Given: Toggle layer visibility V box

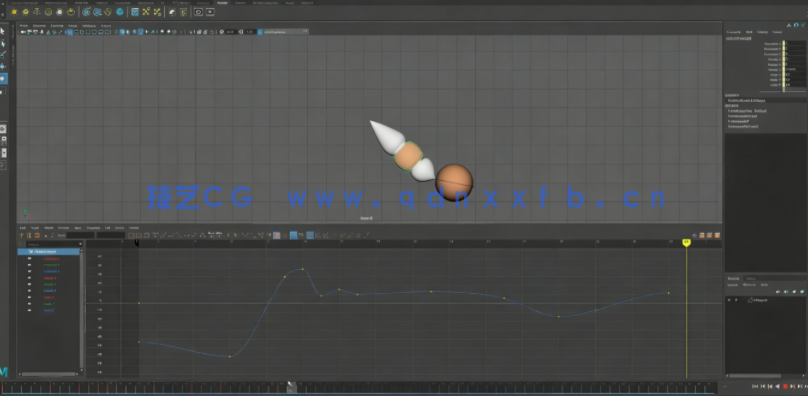Looking at the screenshot, I should point(729,300).
